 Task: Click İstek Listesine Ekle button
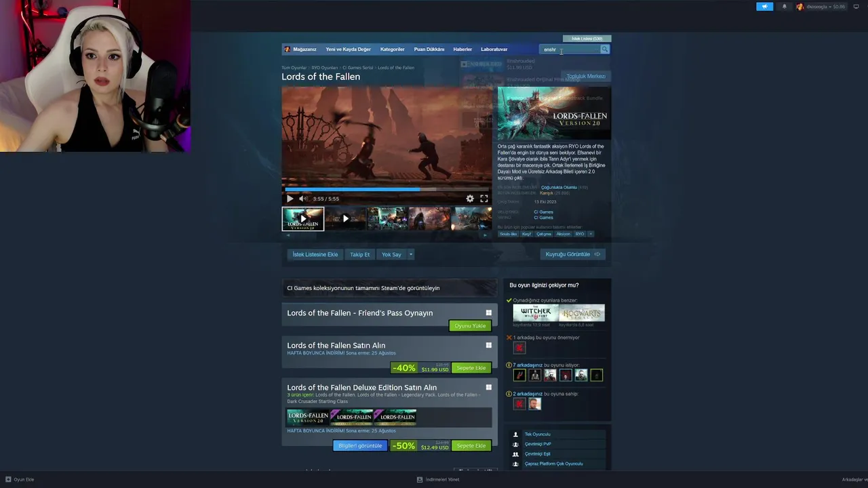pos(315,254)
